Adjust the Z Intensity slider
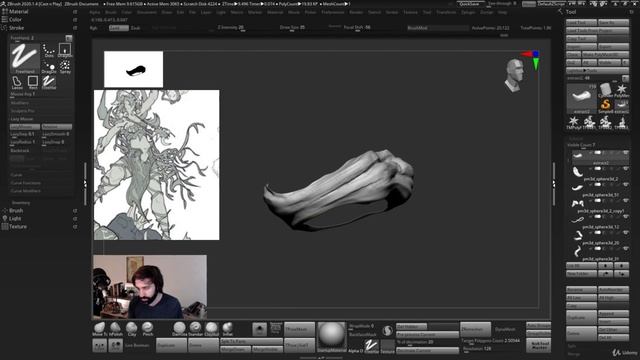 point(231,28)
